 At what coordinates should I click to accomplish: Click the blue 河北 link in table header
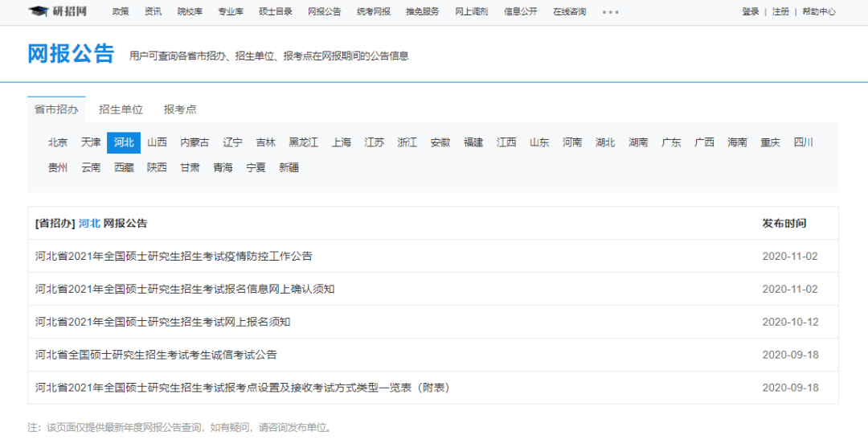tap(89, 224)
